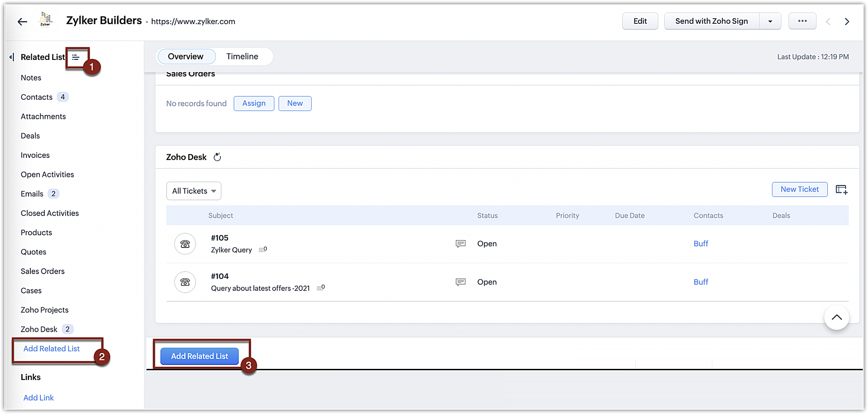Screen dimensions: 868x414
Task: Open the Zylker Builders company logo
Action: 46,20
